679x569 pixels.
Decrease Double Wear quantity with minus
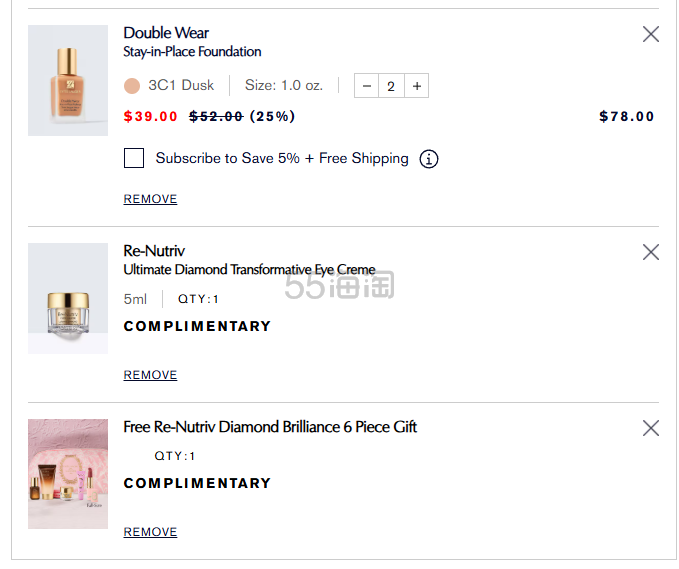pyautogui.click(x=367, y=86)
